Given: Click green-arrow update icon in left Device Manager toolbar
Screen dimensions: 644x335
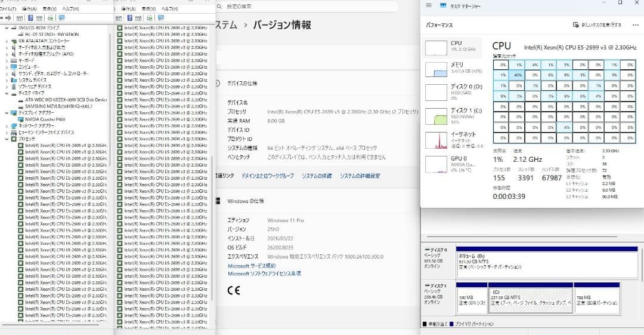Looking at the screenshot, I should (51, 18).
